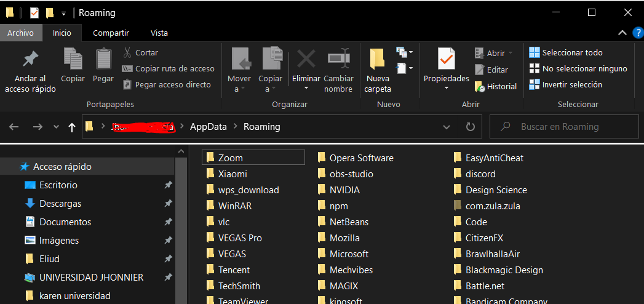Create a Nueva carpeta
The image size is (644, 304).
(378, 70)
